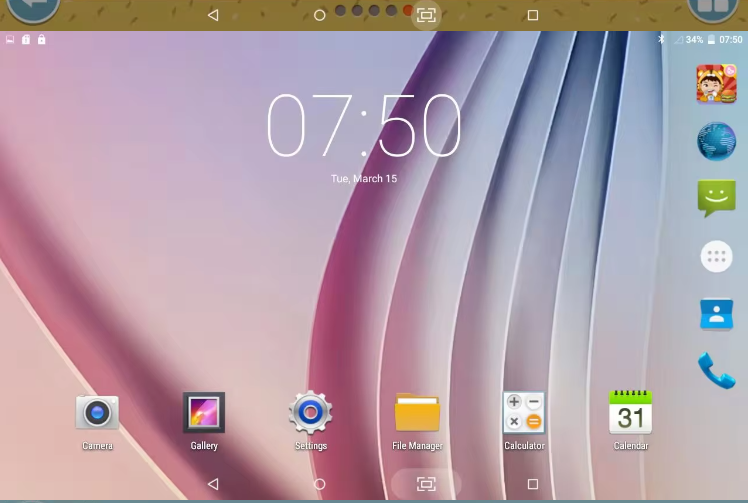The image size is (748, 503).
Task: Select the orange page indicator dot
Action: click(408, 10)
